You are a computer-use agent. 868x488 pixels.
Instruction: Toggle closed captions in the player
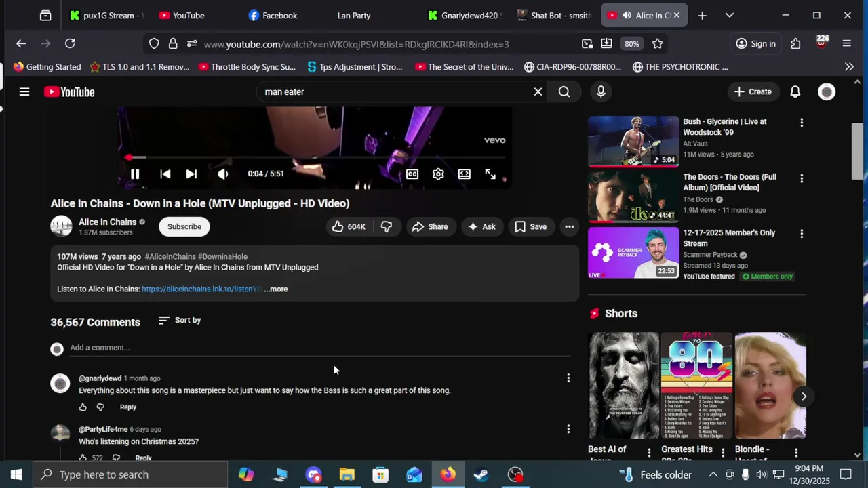pos(412,174)
